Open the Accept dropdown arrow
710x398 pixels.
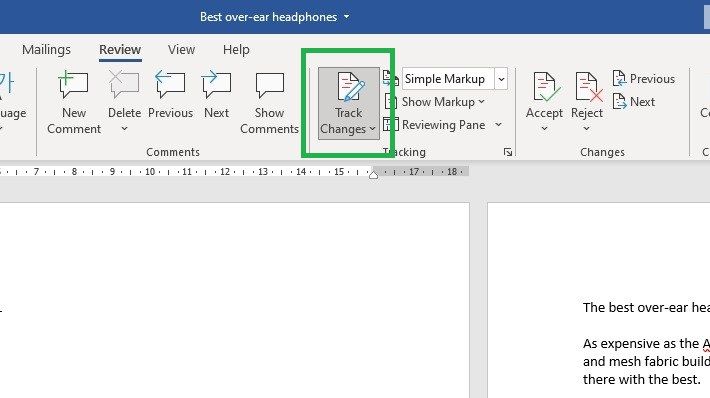pos(544,129)
